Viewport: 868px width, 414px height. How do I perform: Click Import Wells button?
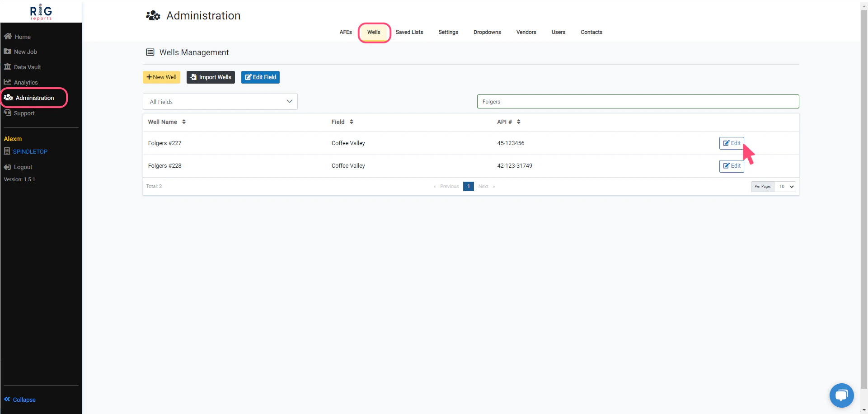pos(211,77)
